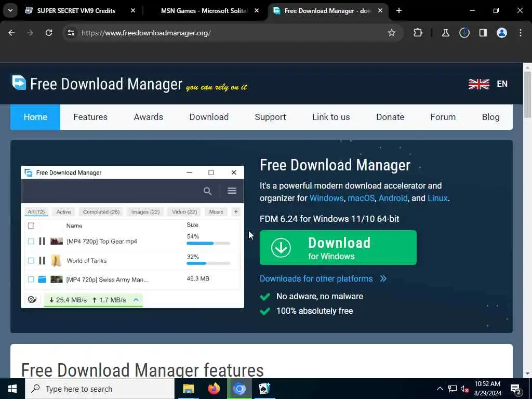Select the Completed (26) filter tab
The height and width of the screenshot is (399, 532).
[x=101, y=212]
